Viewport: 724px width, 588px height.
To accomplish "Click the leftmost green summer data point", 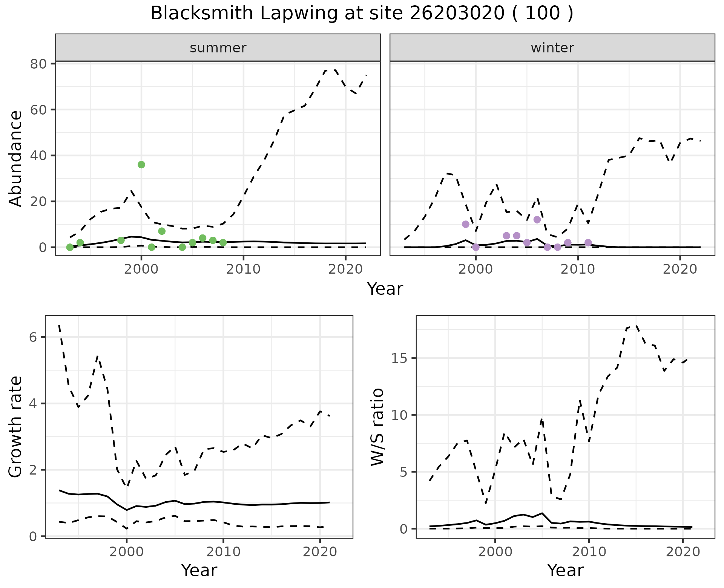I will [x=70, y=247].
